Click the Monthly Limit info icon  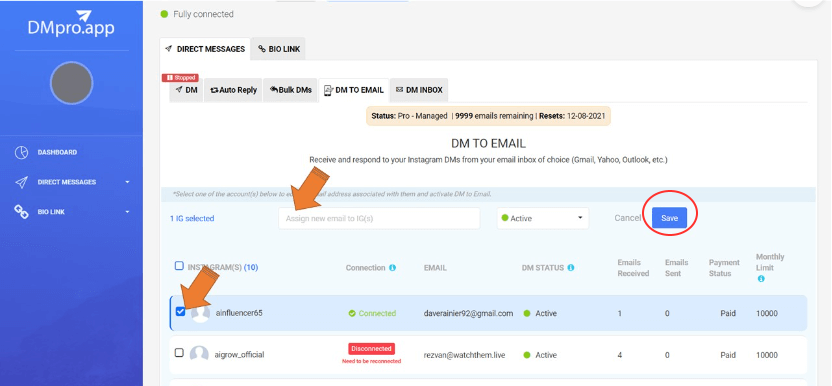[x=761, y=279]
